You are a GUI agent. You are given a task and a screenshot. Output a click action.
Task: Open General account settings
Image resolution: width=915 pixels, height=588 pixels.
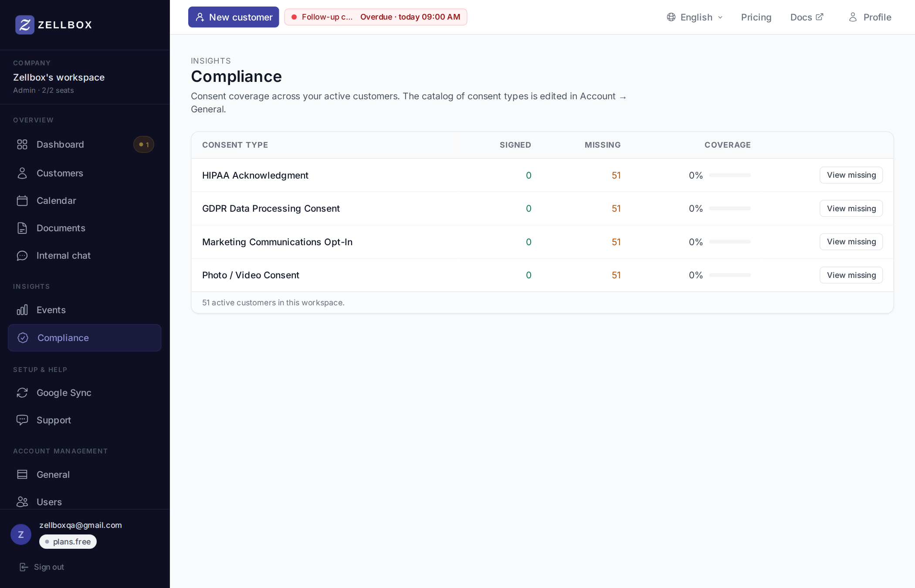[x=85, y=475]
